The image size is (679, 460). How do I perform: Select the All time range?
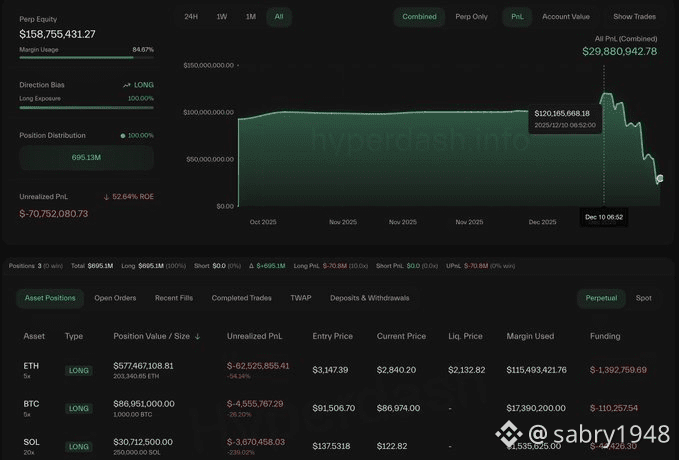pyautogui.click(x=279, y=17)
